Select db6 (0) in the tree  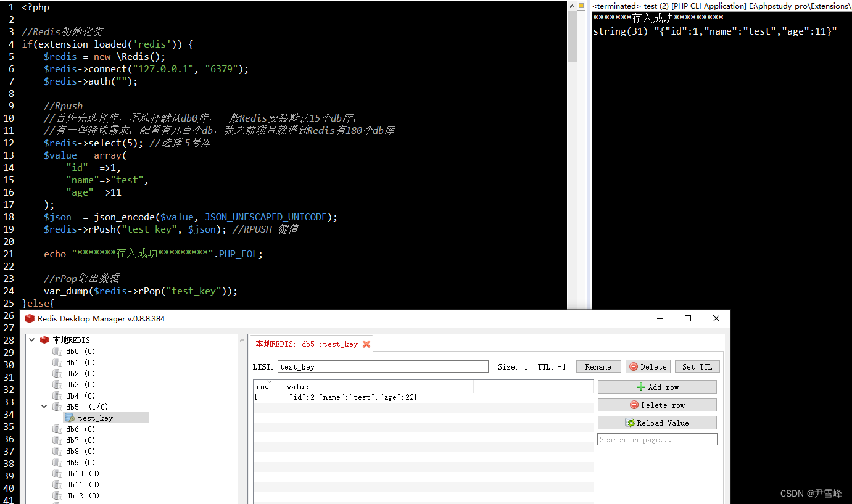pos(80,429)
